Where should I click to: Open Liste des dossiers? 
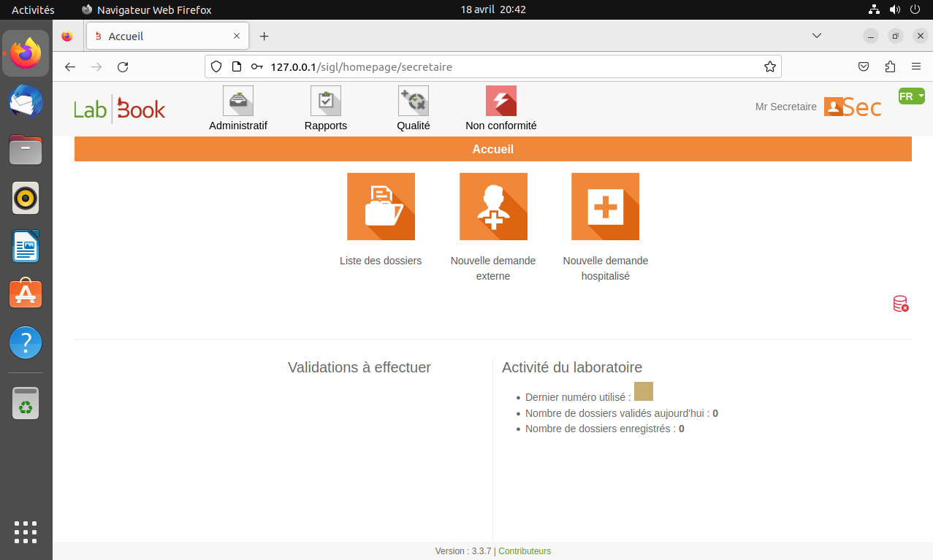pyautogui.click(x=381, y=206)
